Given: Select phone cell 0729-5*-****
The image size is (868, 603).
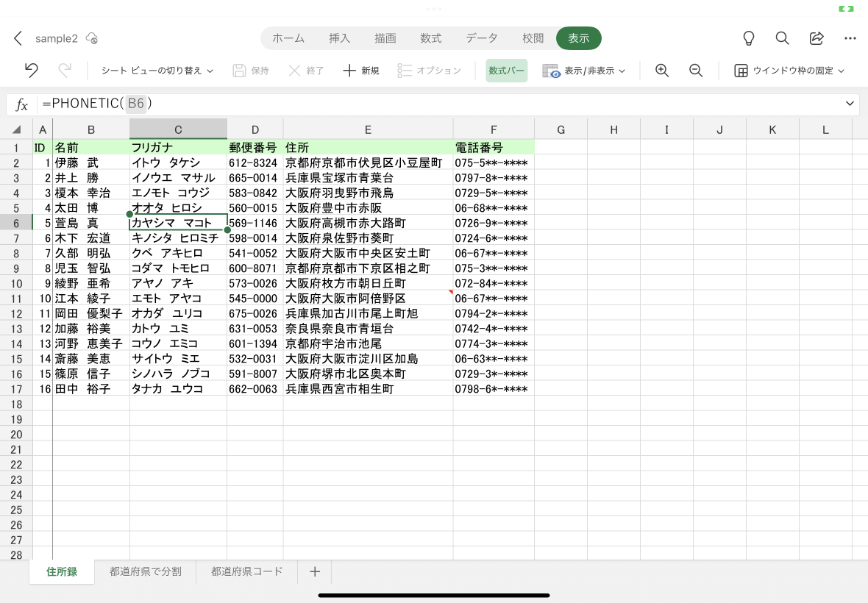Looking at the screenshot, I should point(494,193).
